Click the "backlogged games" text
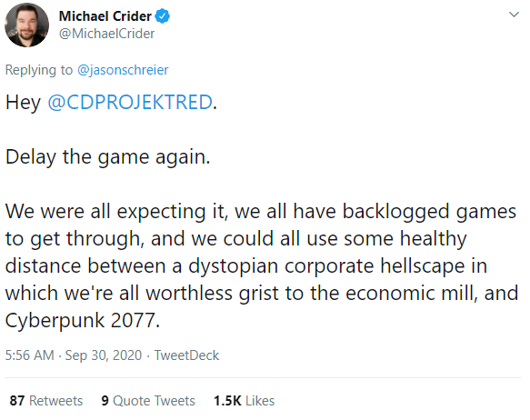This screenshot has width=530, height=420. point(429,212)
